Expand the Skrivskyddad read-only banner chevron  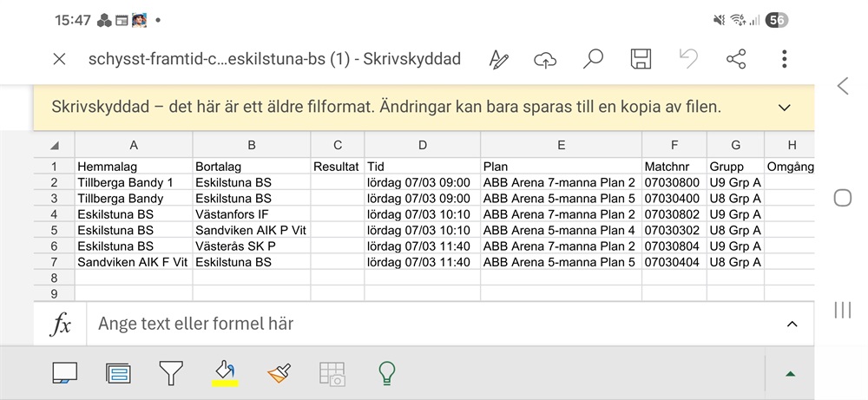click(785, 108)
